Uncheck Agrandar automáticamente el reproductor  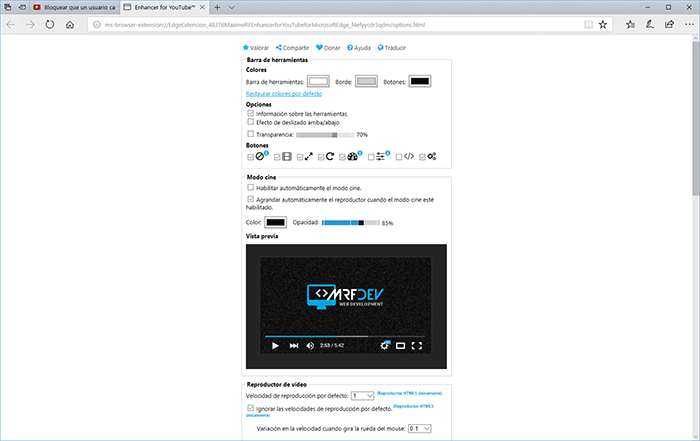click(250, 199)
